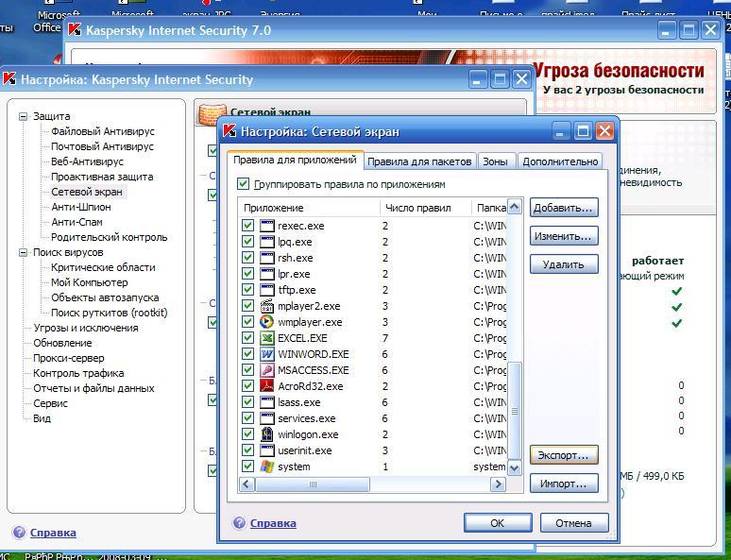
Task: Open Родительский контроль settings
Action: point(110,237)
